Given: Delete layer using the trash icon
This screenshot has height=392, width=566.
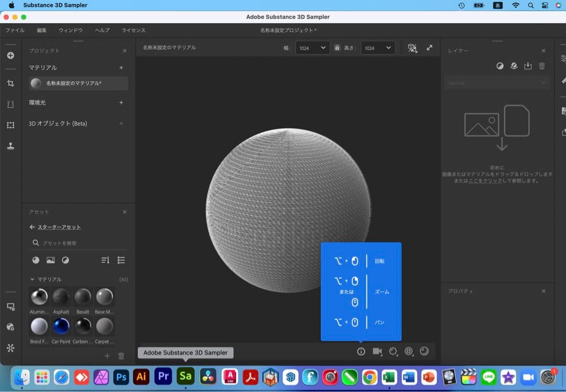Looking at the screenshot, I should pos(542,67).
